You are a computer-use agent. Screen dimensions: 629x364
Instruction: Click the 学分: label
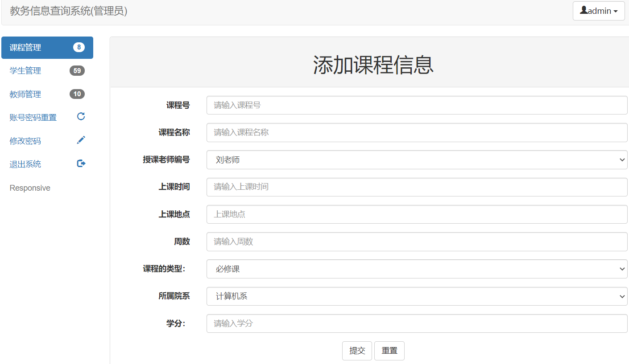176,323
